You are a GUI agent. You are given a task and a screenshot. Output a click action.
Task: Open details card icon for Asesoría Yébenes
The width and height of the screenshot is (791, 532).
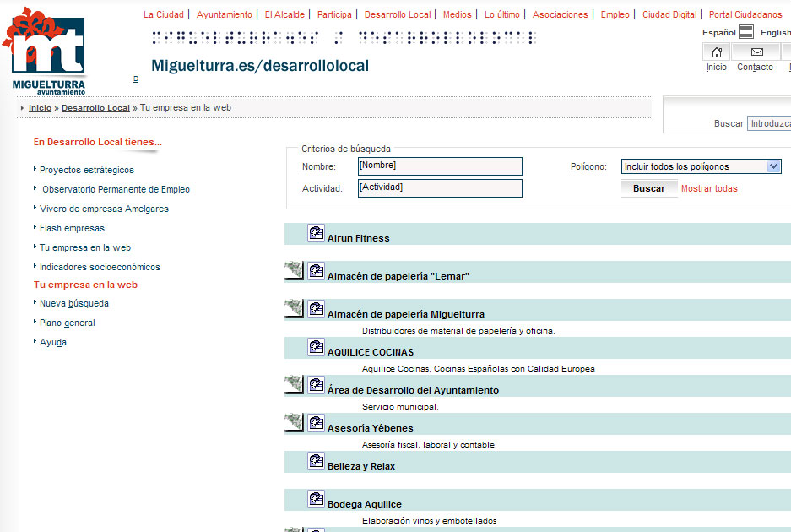pos(316,422)
